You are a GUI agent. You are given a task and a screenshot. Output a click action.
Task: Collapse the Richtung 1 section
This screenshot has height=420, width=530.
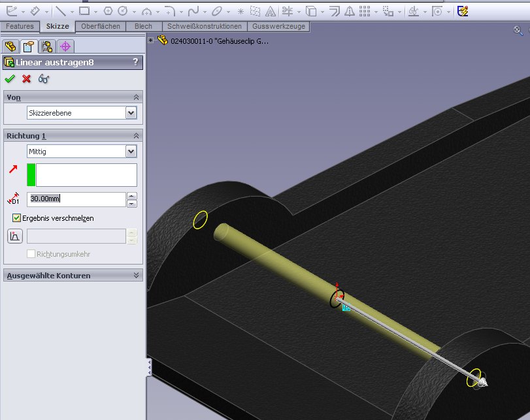[x=136, y=136]
